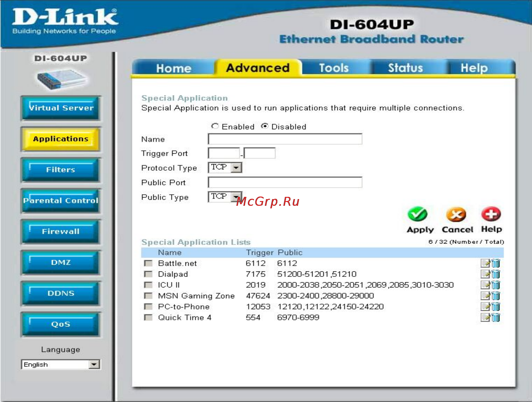Viewport: 532px width, 402px height.
Task: Open the DMZ page
Action: tap(61, 263)
